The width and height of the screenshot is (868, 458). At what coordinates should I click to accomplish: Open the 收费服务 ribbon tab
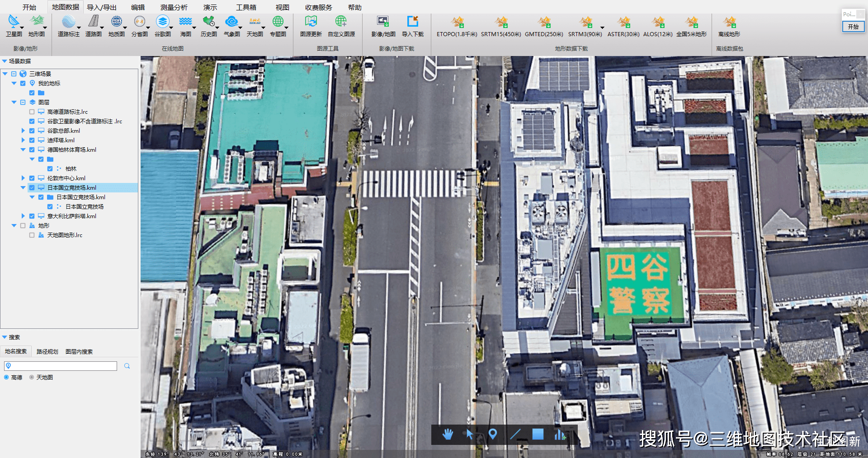pyautogui.click(x=319, y=7)
